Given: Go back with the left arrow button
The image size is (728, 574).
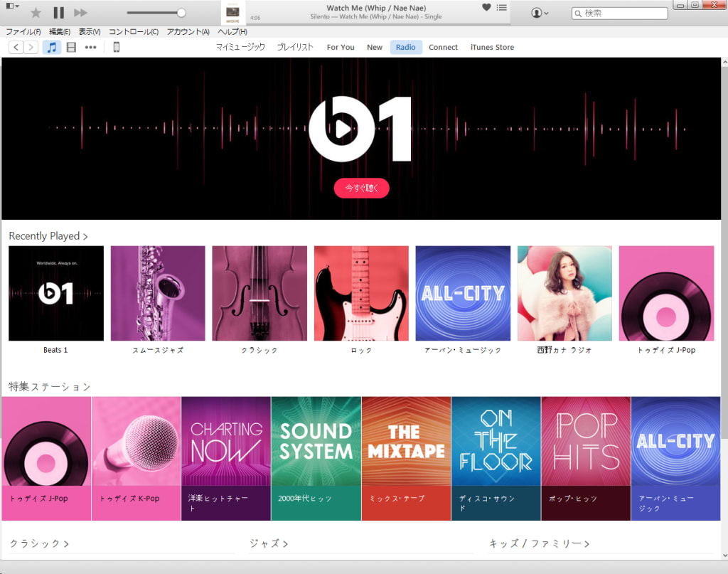Looking at the screenshot, I should [x=16, y=47].
